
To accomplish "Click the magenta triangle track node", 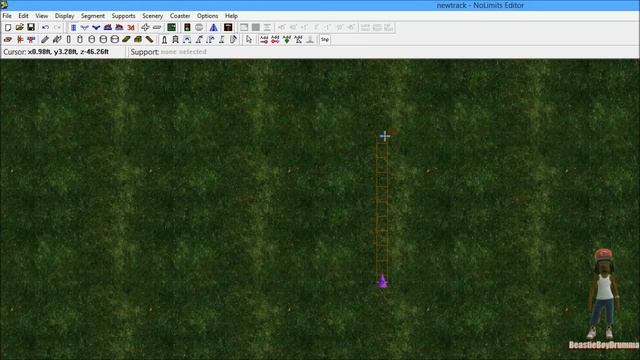I will (x=382, y=282).
